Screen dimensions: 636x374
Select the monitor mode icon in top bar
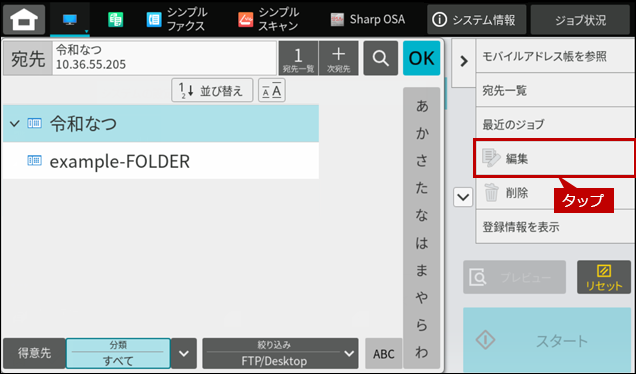[x=70, y=19]
